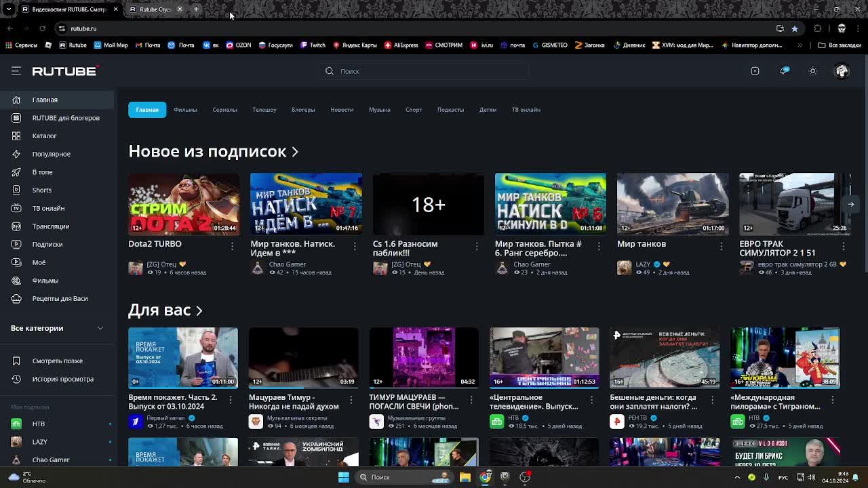Select the Фильмы category tab

[x=185, y=110]
